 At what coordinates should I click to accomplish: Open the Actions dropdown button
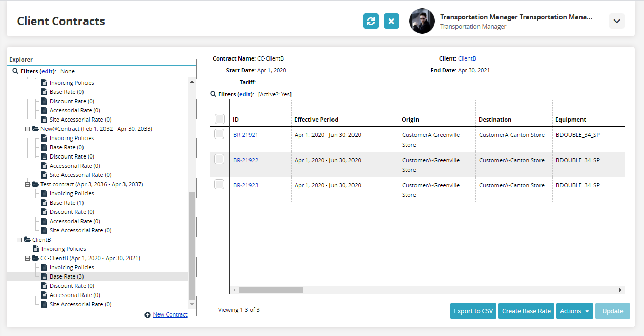click(574, 311)
